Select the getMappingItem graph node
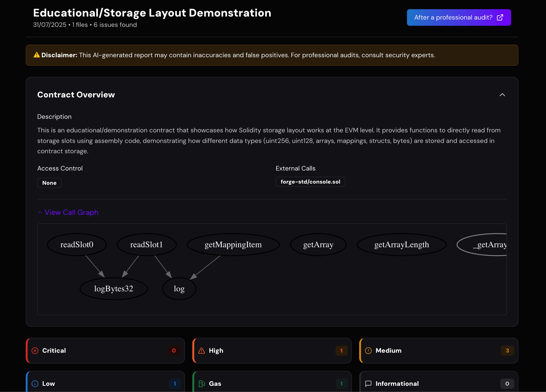This screenshot has height=392, width=546. click(x=233, y=244)
